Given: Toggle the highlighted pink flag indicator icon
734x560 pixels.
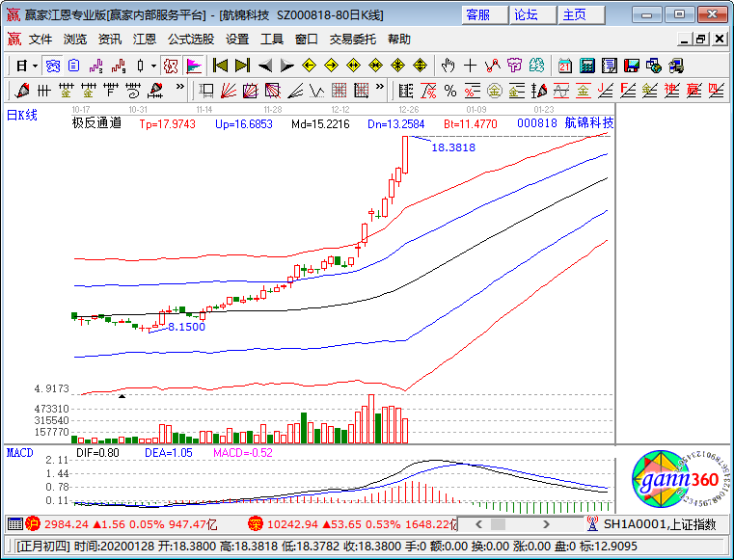Looking at the screenshot, I should tap(193, 66).
